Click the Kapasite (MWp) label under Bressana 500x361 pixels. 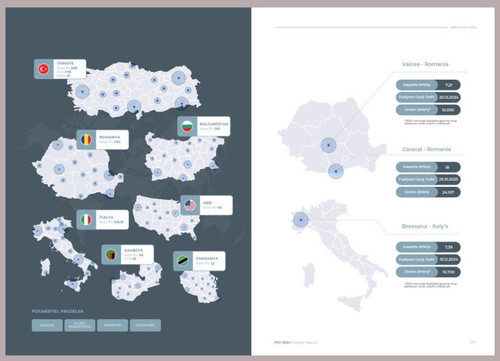pyautogui.click(x=417, y=247)
